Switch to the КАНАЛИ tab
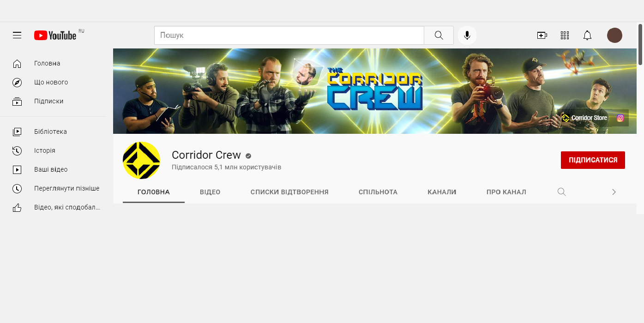Image resolution: width=644 pixels, height=323 pixels. [x=442, y=192]
